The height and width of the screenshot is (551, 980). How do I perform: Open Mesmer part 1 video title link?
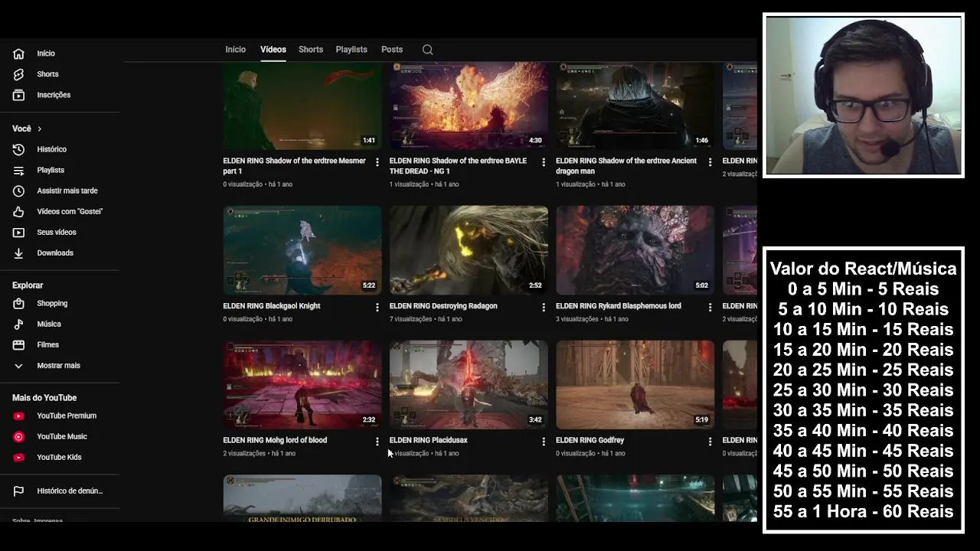click(294, 166)
